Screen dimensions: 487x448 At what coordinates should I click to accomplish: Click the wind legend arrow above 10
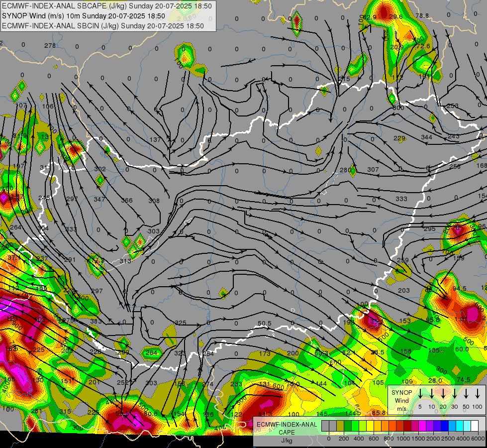[x=431, y=394]
